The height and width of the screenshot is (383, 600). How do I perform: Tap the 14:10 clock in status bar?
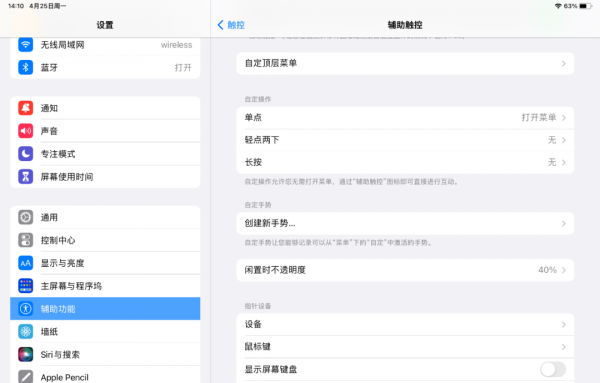click(x=16, y=6)
